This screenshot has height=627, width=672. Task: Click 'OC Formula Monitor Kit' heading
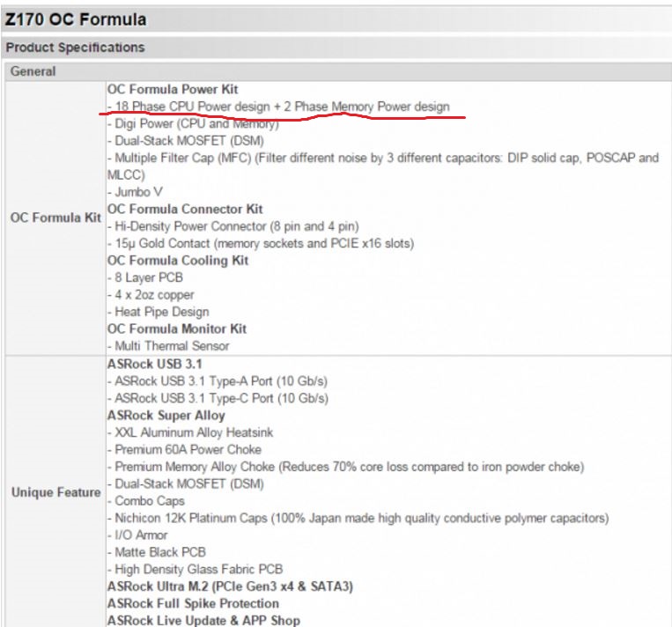[x=177, y=329]
